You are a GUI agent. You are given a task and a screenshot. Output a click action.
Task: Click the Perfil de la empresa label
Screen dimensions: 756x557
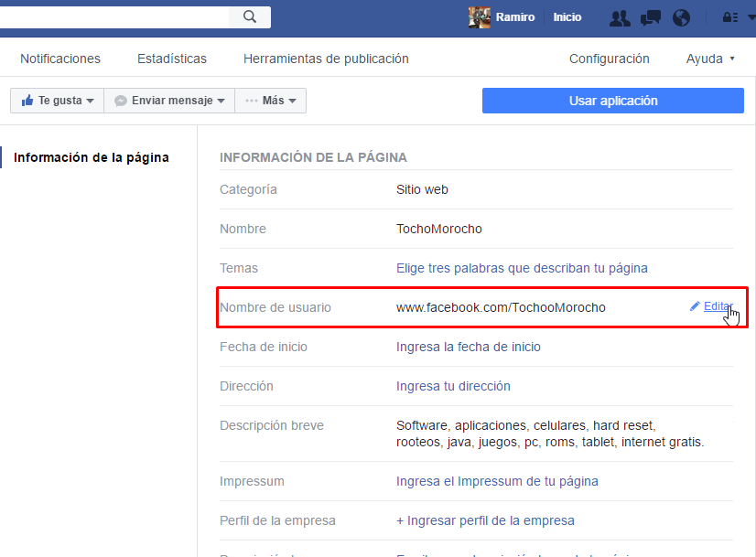[x=277, y=520]
